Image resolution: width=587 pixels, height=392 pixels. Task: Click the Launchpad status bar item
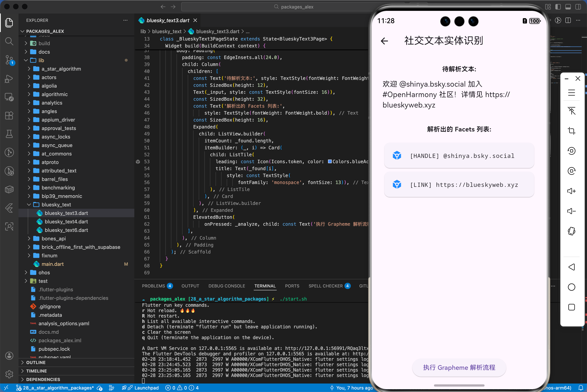point(146,388)
